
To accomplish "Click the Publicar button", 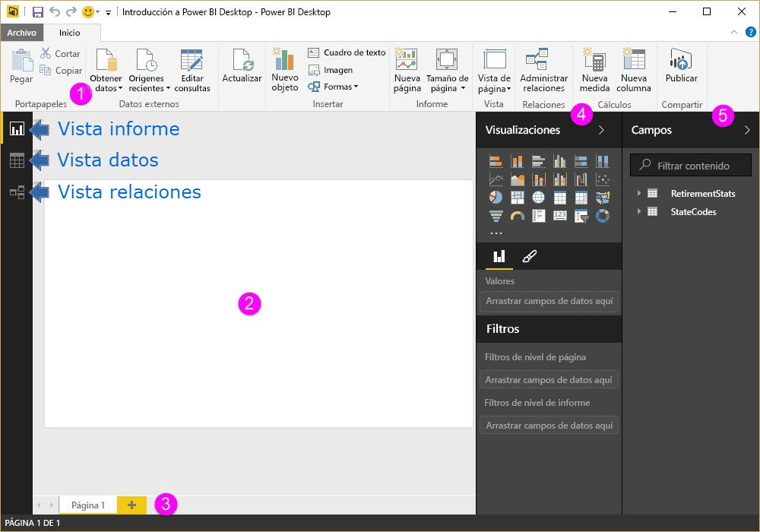I will 682,66.
